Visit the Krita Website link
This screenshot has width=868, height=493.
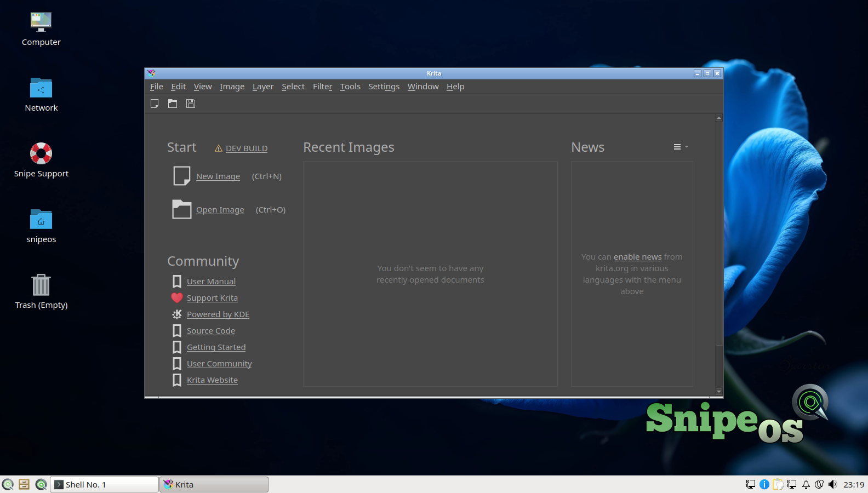click(x=213, y=380)
